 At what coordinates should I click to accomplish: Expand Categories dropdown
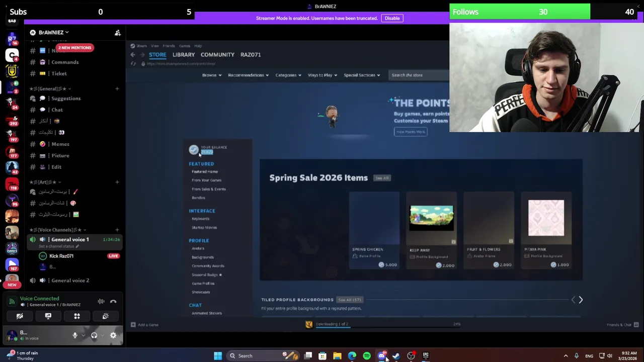point(288,75)
